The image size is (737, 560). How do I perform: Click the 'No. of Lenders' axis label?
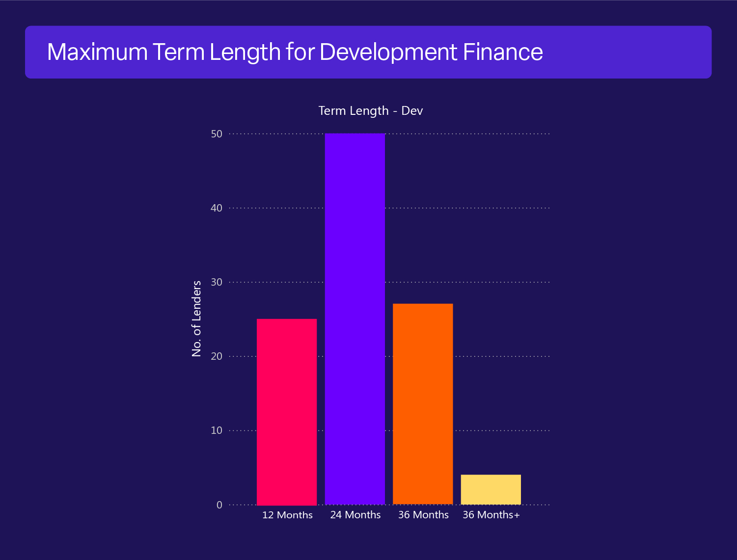pyautogui.click(x=197, y=319)
